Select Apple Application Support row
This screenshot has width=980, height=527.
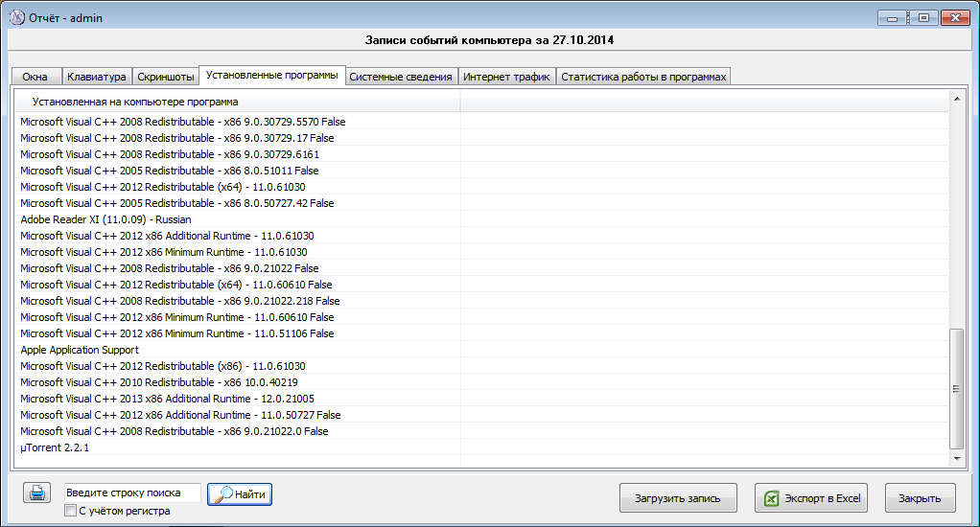[481, 350]
